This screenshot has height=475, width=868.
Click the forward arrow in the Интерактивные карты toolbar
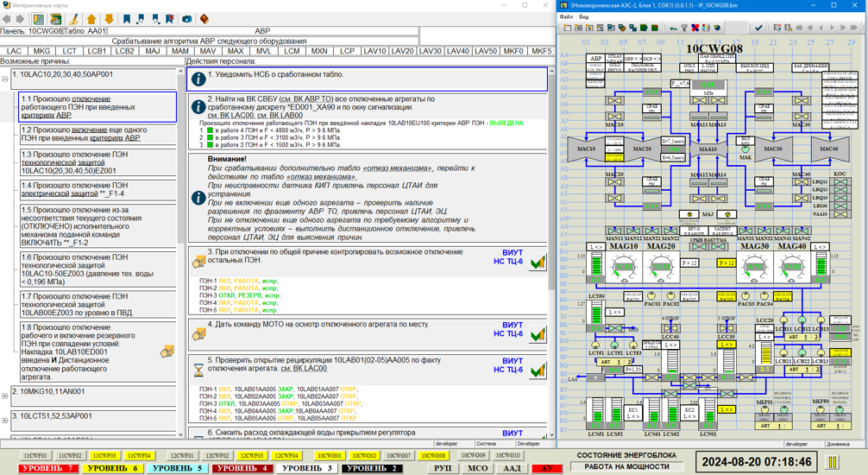click(20, 19)
